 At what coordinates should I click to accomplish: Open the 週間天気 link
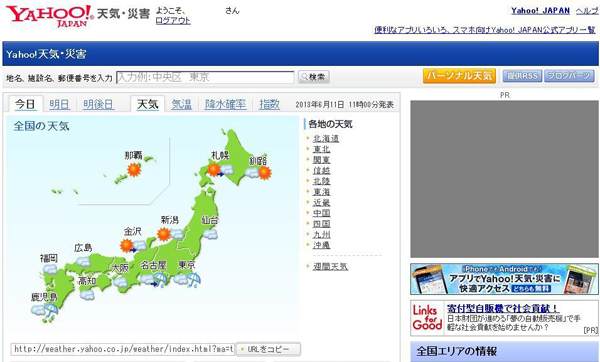pos(330,267)
